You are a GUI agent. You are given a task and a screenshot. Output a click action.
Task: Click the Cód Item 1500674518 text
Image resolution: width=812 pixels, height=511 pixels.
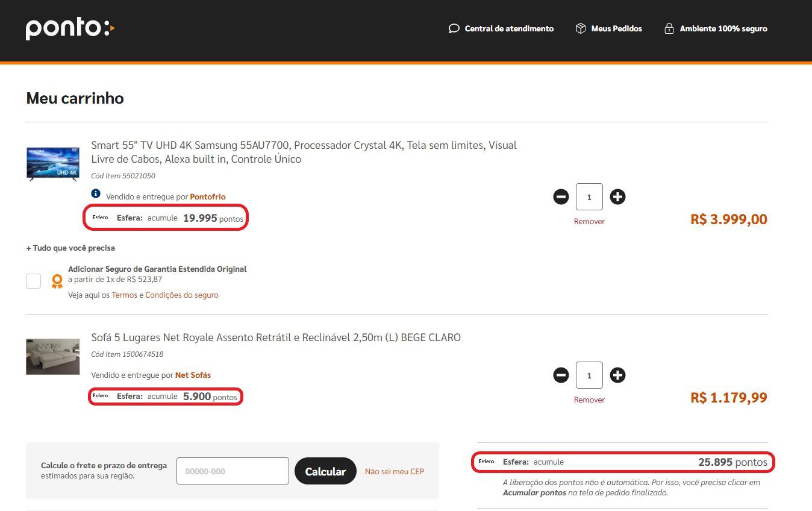[x=127, y=354]
